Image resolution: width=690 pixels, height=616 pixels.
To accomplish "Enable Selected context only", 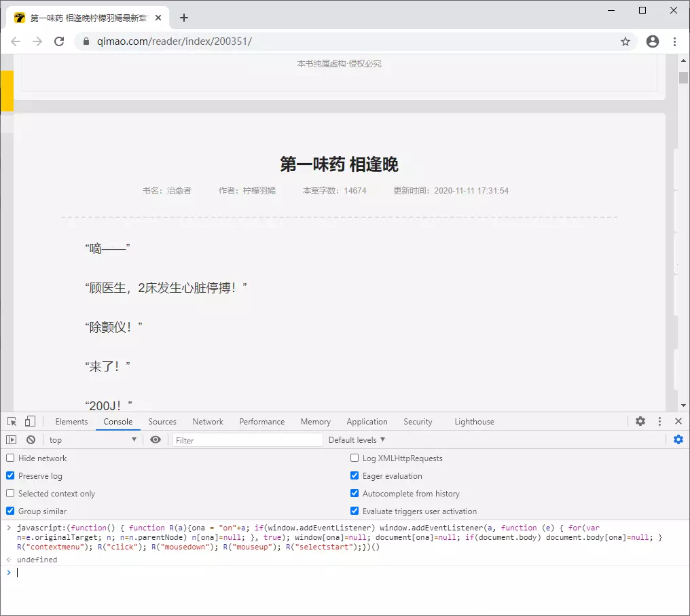I will pyautogui.click(x=10, y=493).
